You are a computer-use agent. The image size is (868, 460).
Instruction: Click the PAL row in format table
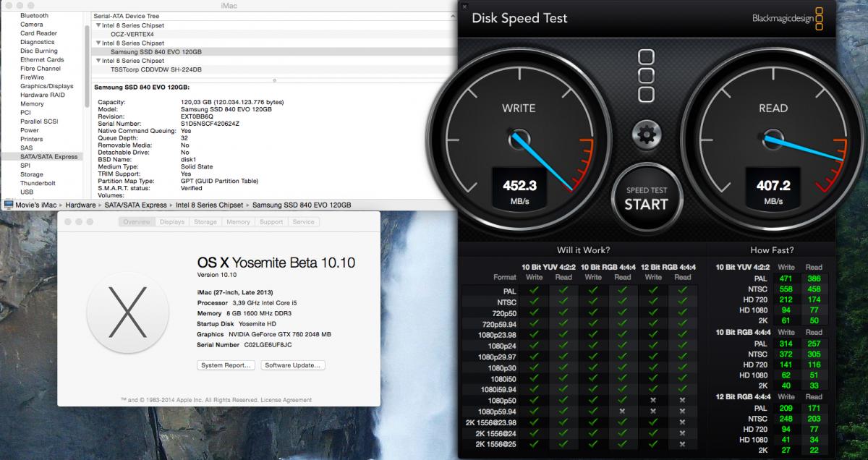click(579, 290)
